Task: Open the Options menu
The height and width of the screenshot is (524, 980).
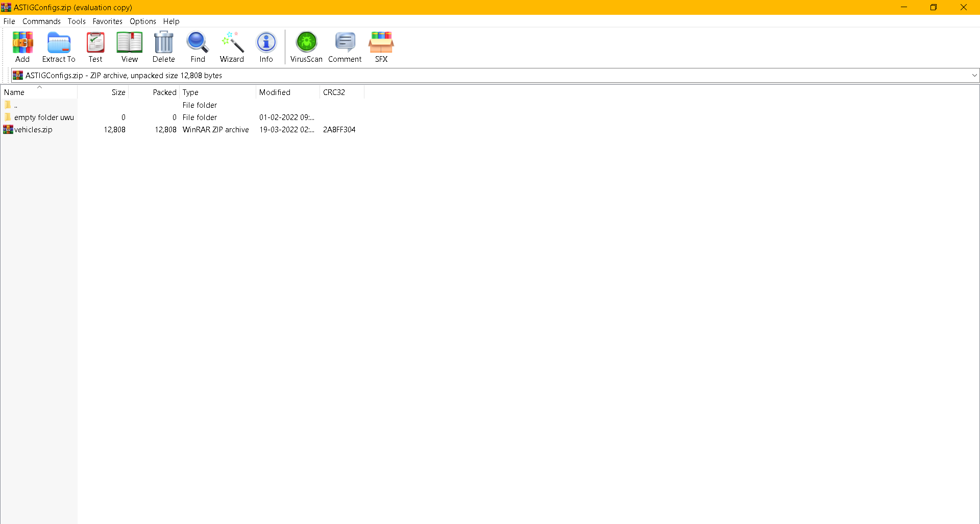Action: point(143,21)
